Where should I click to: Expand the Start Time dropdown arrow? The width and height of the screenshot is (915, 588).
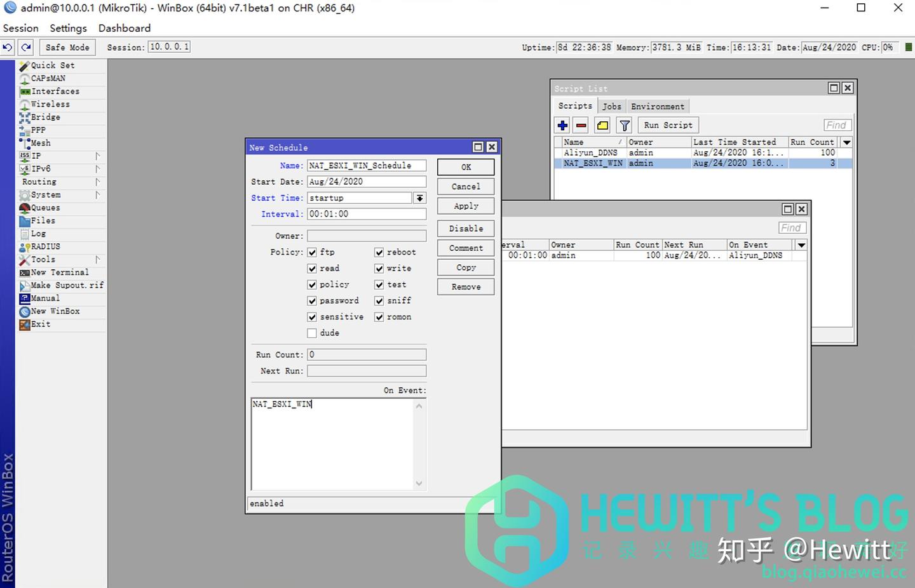(419, 198)
